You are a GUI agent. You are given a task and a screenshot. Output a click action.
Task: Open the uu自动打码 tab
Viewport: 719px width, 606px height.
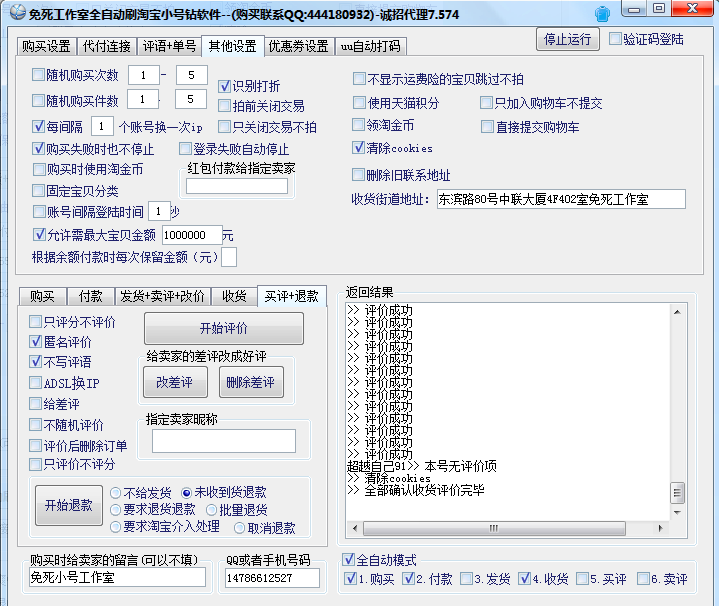click(370, 46)
